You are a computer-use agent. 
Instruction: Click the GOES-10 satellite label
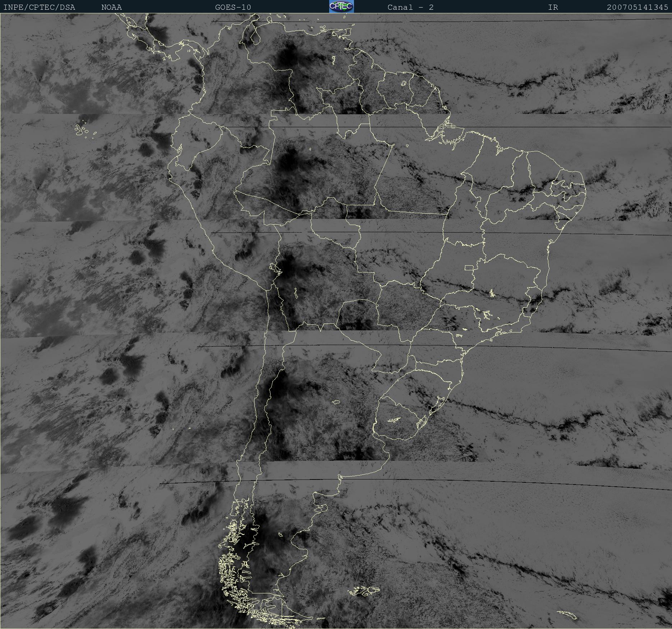coord(233,7)
